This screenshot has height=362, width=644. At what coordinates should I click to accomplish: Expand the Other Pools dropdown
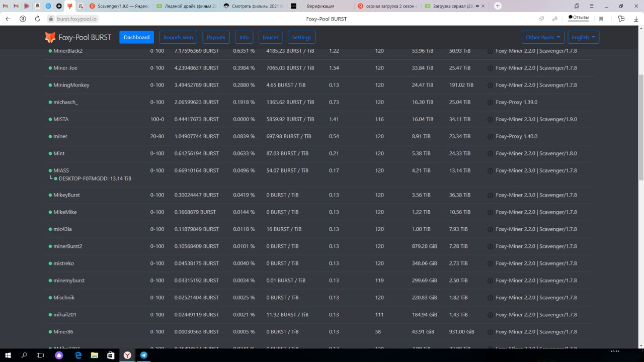(x=543, y=37)
